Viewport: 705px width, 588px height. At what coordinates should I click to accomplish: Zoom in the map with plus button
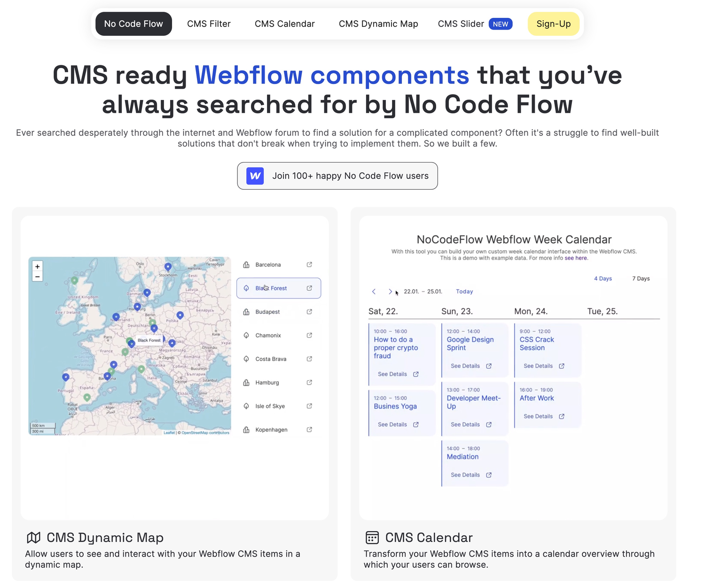point(38,266)
